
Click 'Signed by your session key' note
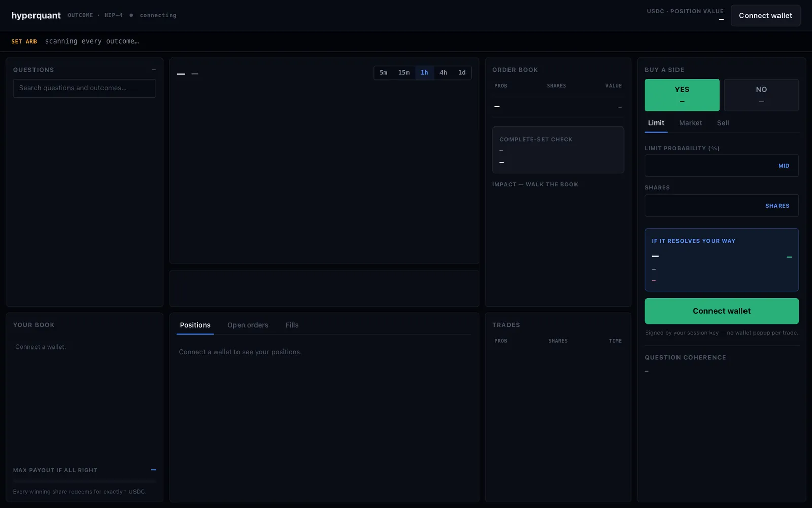(x=721, y=333)
